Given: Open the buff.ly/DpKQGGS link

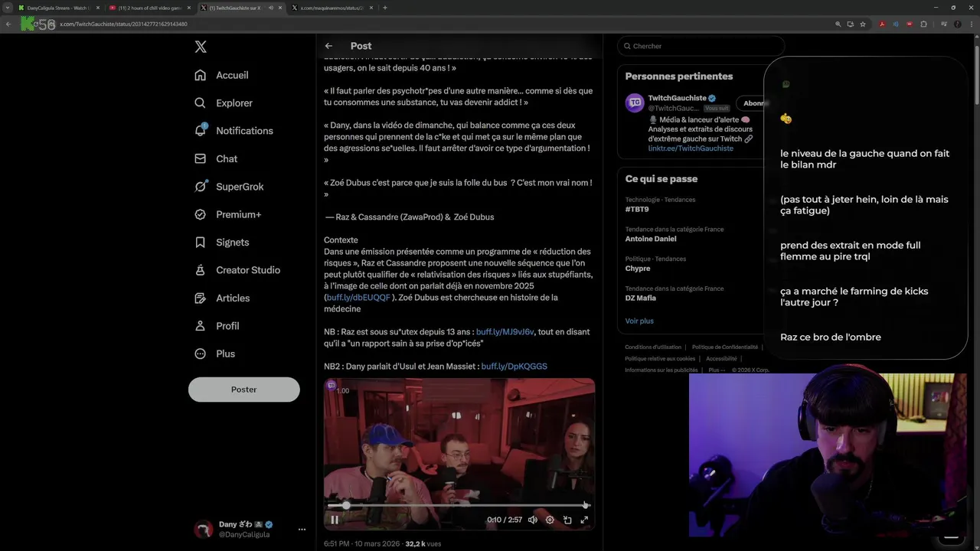Looking at the screenshot, I should pos(514,367).
